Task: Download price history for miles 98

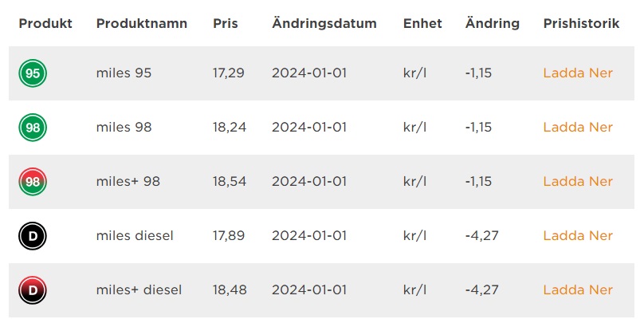Action: pos(578,128)
